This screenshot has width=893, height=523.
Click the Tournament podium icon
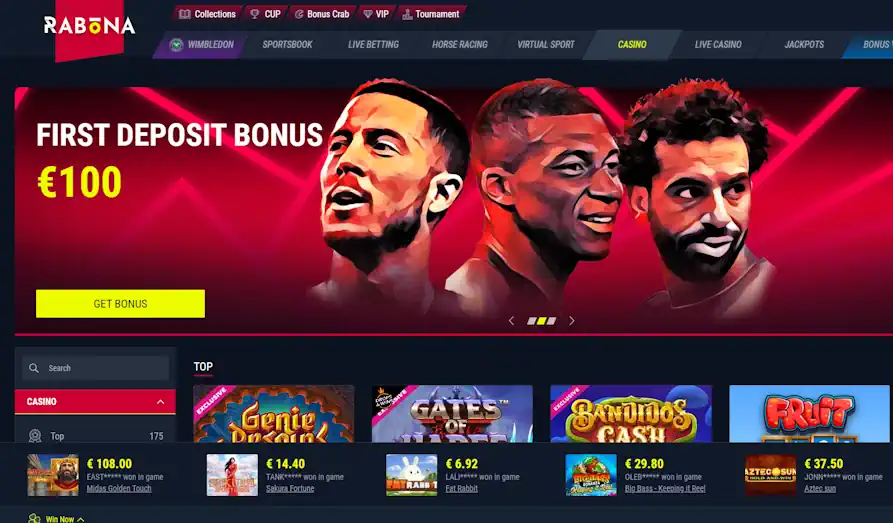(x=407, y=14)
